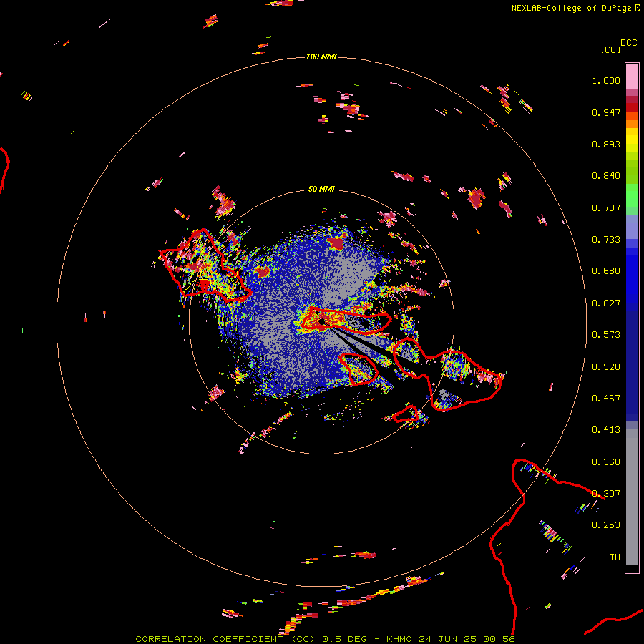The height and width of the screenshot is (644, 644).
Task: Select the 0.733 scale value
Action: pyautogui.click(x=606, y=240)
